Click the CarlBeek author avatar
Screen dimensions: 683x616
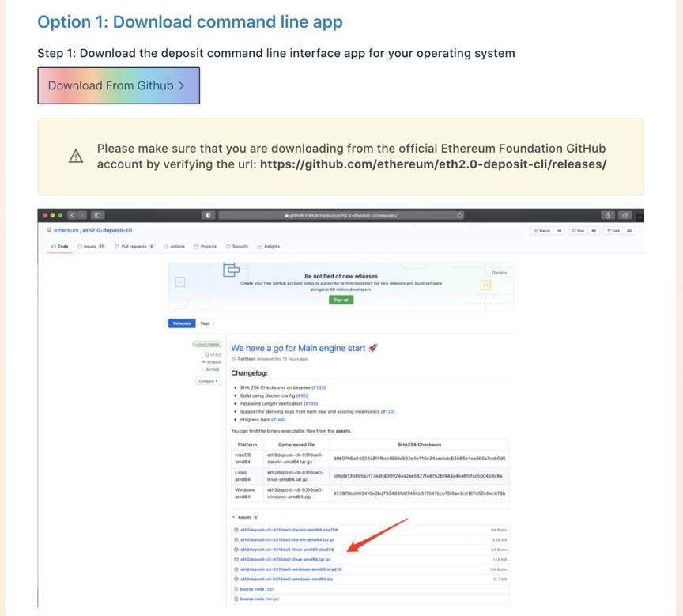pyautogui.click(x=234, y=359)
